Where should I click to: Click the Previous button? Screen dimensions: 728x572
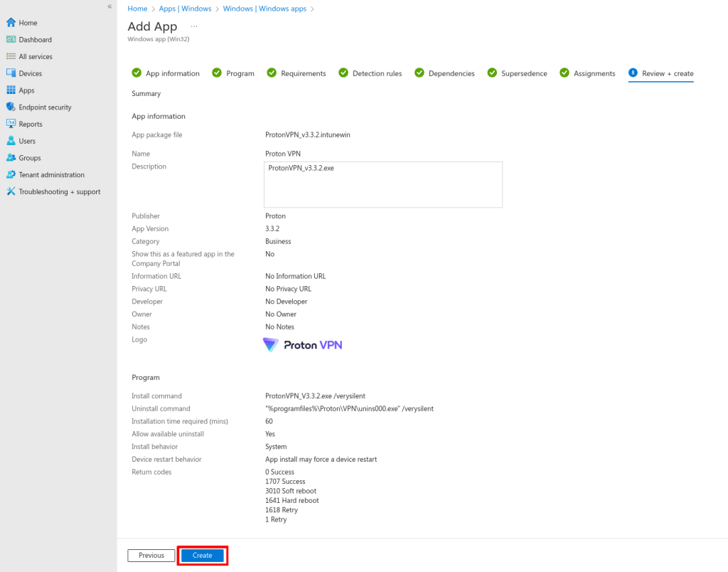[x=151, y=555]
